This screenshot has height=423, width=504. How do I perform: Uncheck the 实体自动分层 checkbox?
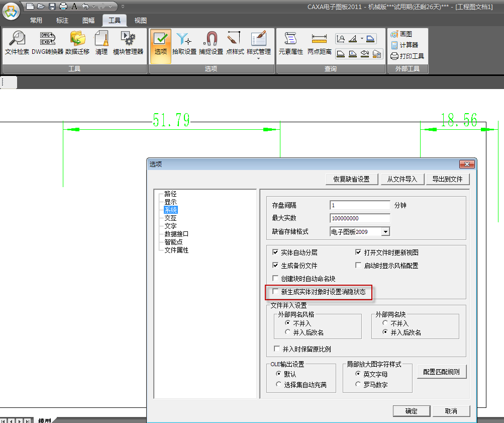(275, 252)
